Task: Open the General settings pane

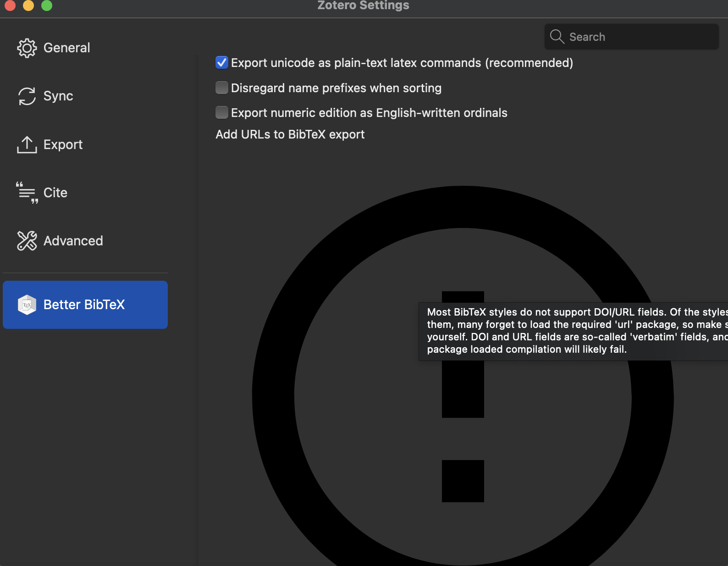Action: click(x=85, y=48)
